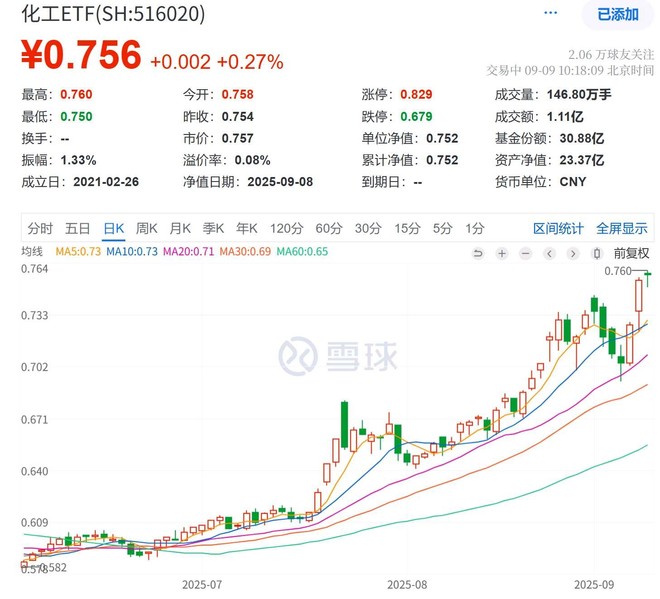This screenshot has height=599, width=660.
Task: Open 区间统计 range statistics
Action: [558, 229]
